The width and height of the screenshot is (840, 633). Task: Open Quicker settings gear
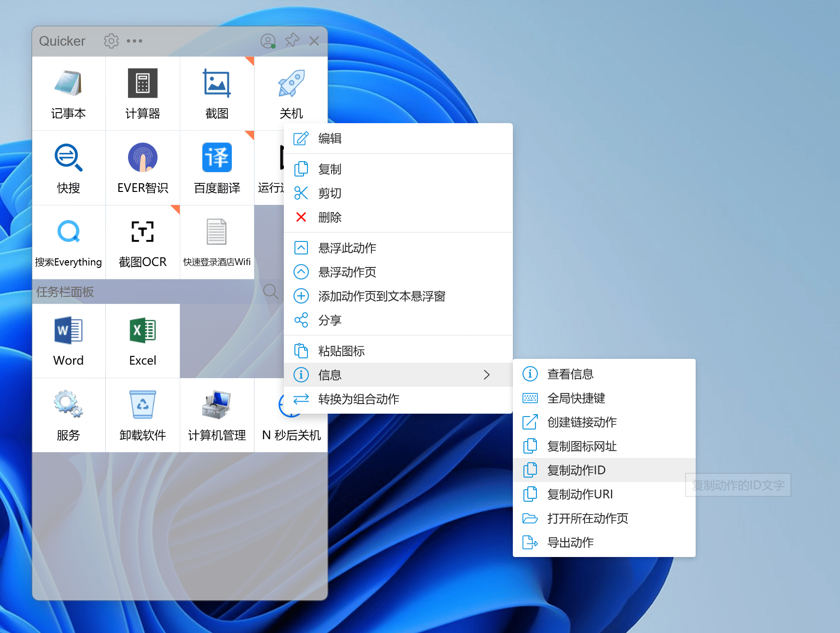(111, 41)
